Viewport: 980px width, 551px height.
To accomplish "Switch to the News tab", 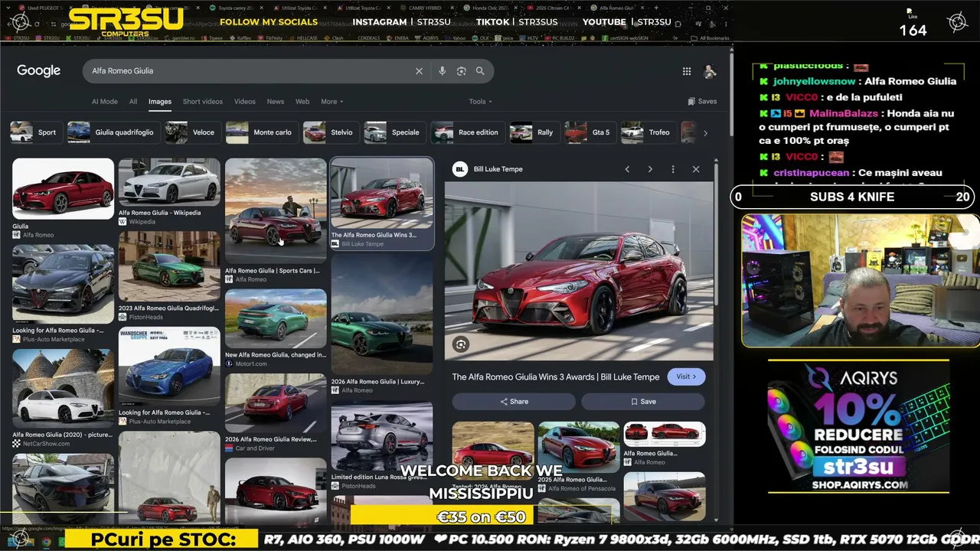I will 276,101.
